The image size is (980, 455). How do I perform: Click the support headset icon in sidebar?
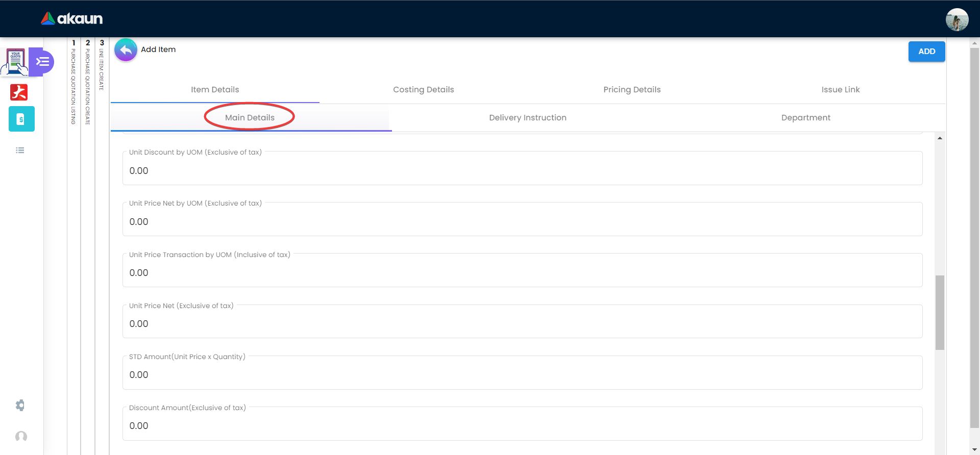(x=21, y=436)
